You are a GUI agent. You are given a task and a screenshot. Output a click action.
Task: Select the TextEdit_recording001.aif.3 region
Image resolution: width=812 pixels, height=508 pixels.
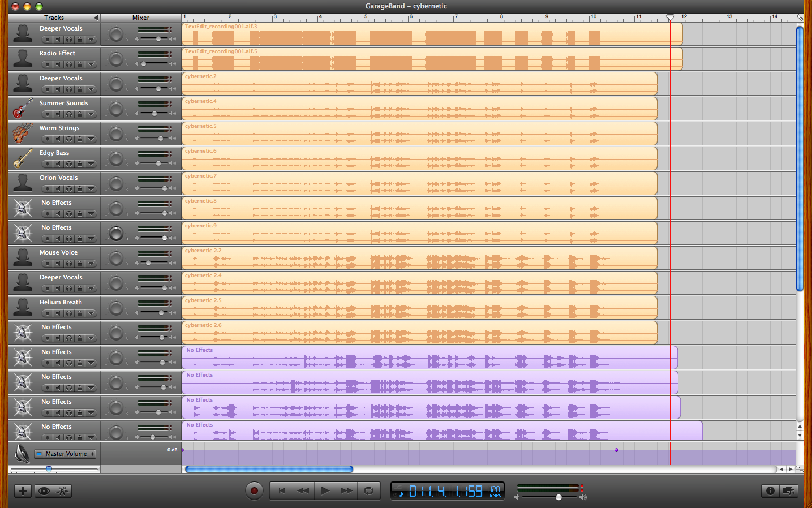tap(432, 34)
